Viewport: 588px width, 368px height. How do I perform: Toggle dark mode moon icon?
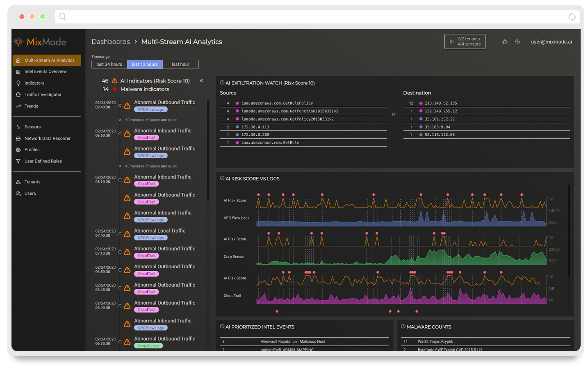[x=517, y=42]
